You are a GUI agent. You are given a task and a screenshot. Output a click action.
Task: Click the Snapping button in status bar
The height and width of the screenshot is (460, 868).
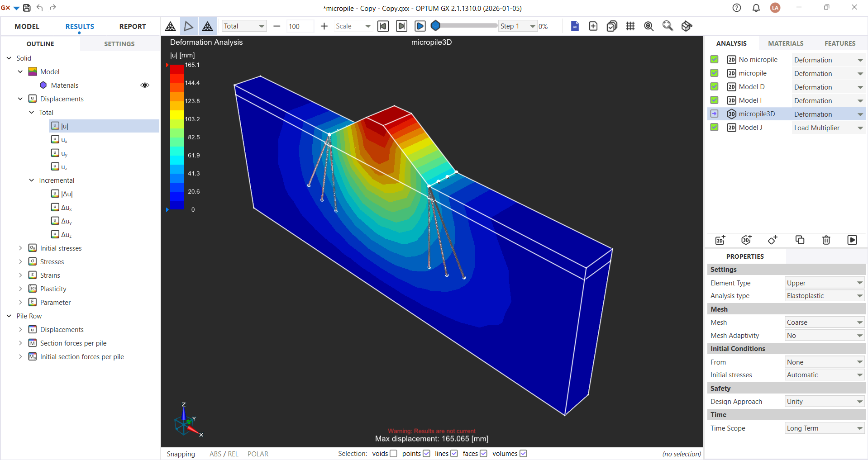(x=181, y=454)
